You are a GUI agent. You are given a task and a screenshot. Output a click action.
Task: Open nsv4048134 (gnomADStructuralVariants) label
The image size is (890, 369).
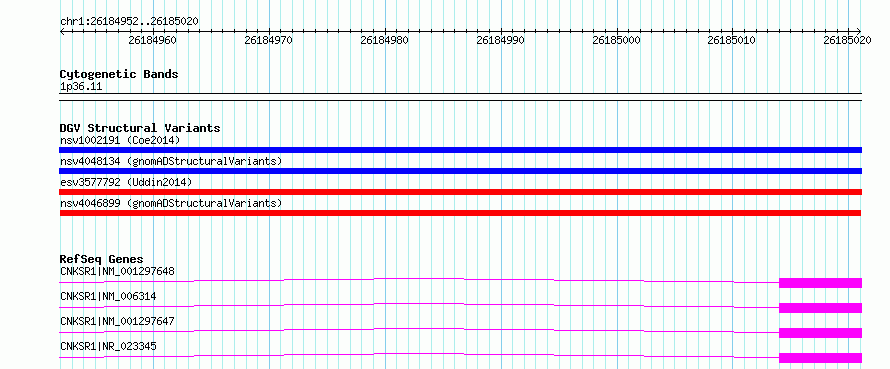171,161
